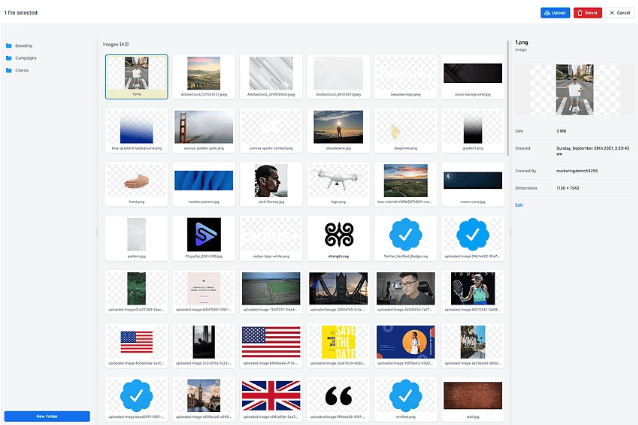This screenshot has height=425, width=638.
Task: Select the United Kingdom flag image
Action: click(x=271, y=395)
